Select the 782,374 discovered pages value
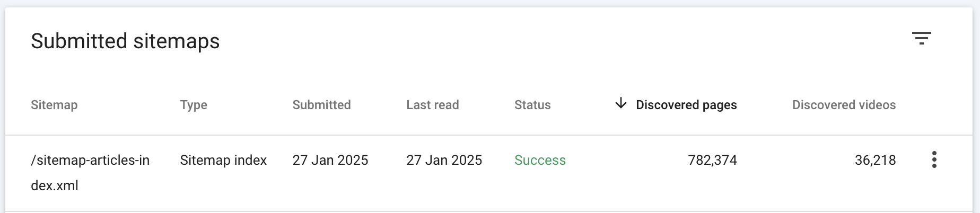980x213 pixels. click(x=712, y=160)
